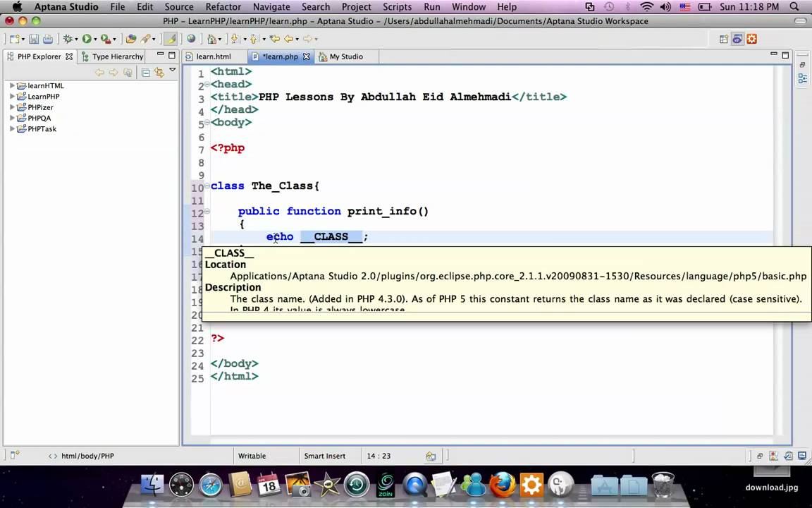Minimize the PHP Explorer panel

tap(161, 54)
